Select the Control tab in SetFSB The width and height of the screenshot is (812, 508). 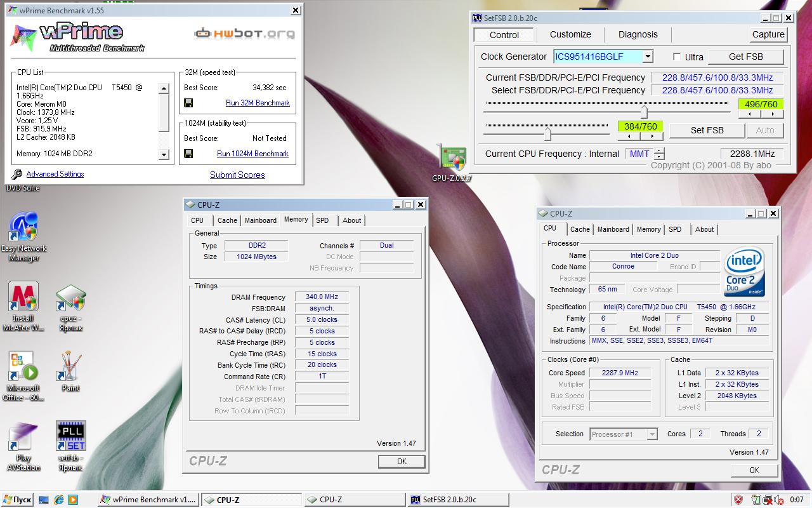click(x=504, y=35)
